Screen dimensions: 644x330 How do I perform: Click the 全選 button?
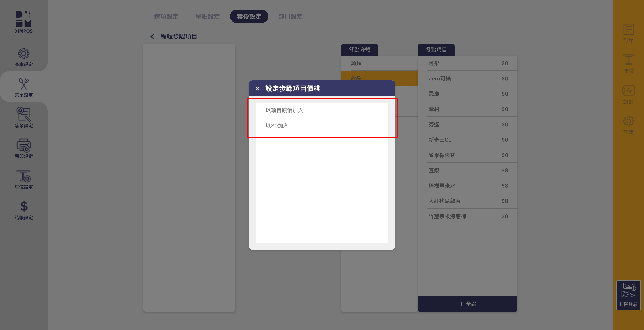tap(467, 304)
